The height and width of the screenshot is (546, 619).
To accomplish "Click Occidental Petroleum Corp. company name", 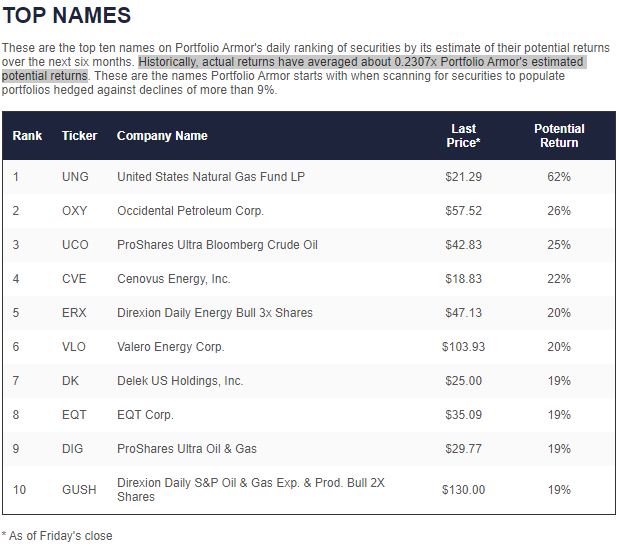I will pos(190,211).
